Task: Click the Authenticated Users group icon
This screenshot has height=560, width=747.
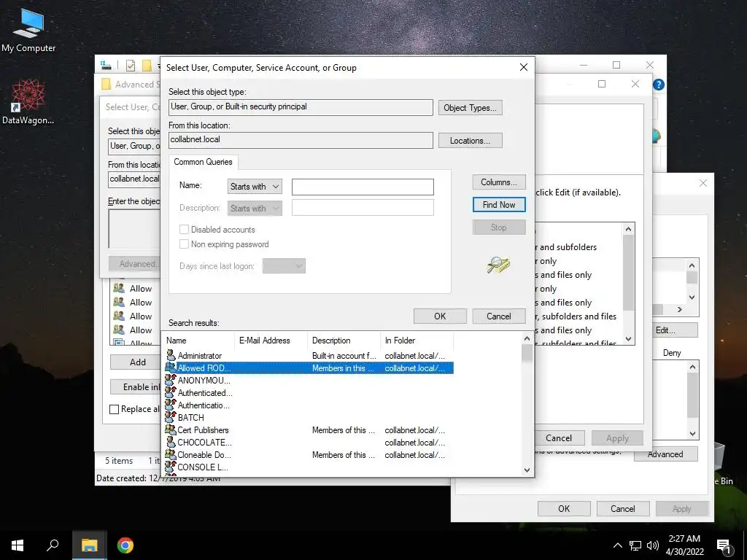Action: coord(171,392)
